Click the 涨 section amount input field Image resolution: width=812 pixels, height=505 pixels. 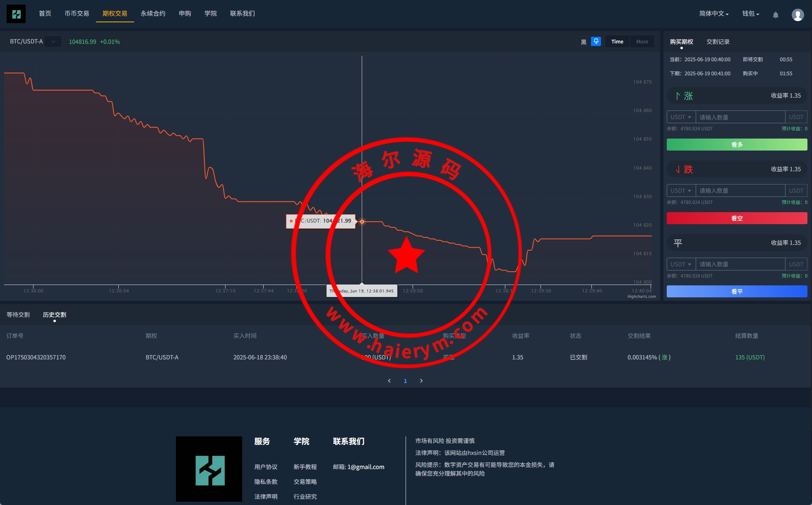point(740,117)
